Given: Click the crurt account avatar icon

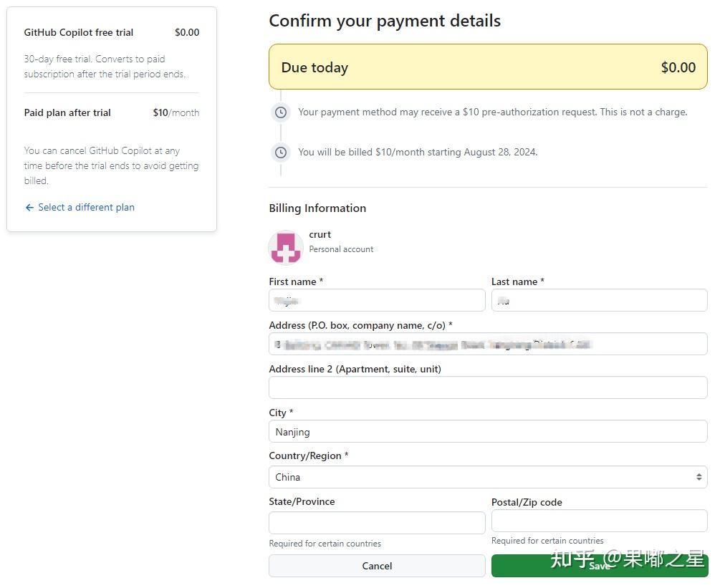Looking at the screenshot, I should click(285, 248).
